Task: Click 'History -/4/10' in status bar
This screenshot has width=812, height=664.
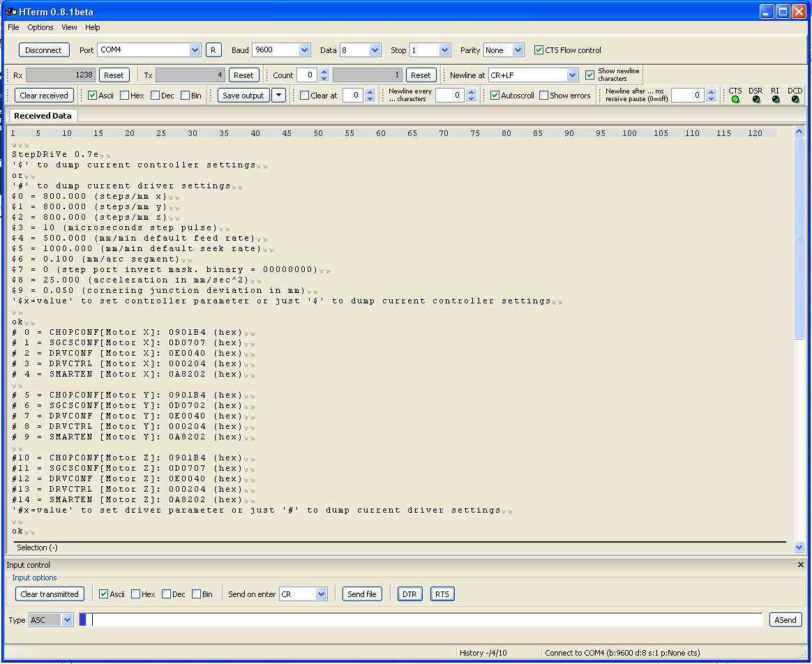Action: (483, 653)
